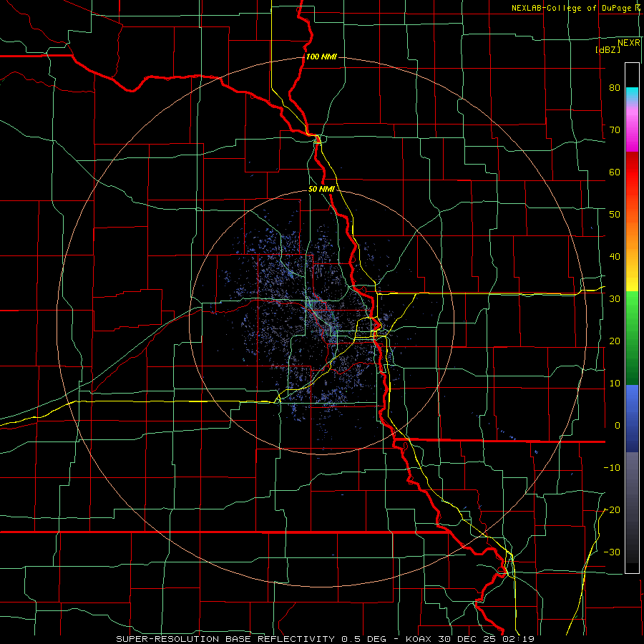Click the [dBZ] units label
This screenshot has width=644, height=644.
(608, 49)
